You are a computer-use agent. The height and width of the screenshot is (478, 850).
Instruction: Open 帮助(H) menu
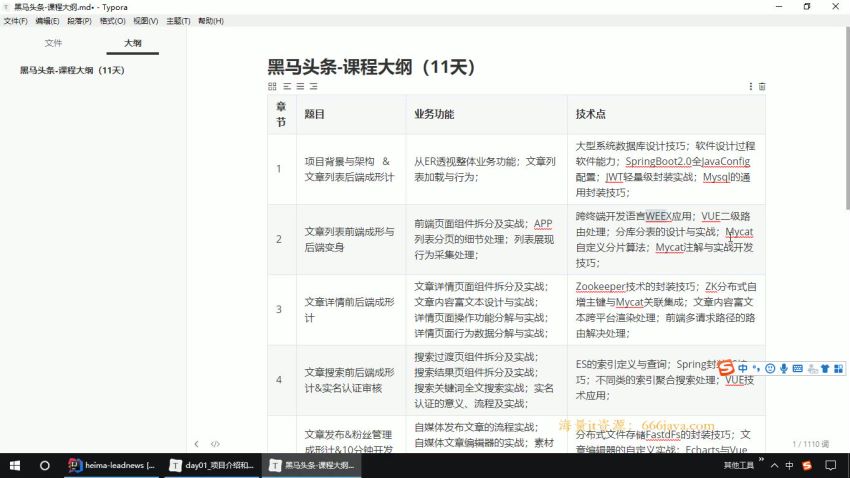click(x=210, y=21)
